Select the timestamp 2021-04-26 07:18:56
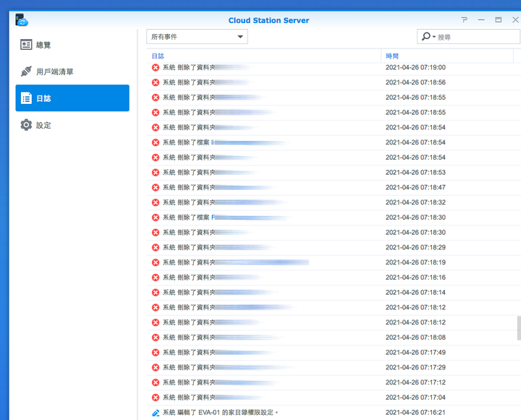 point(415,82)
